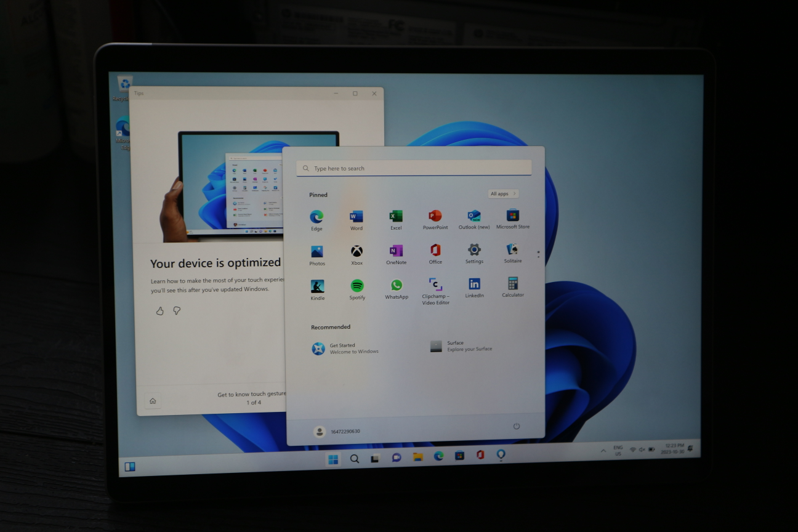Launch Solitaire from pinned apps

(x=512, y=252)
